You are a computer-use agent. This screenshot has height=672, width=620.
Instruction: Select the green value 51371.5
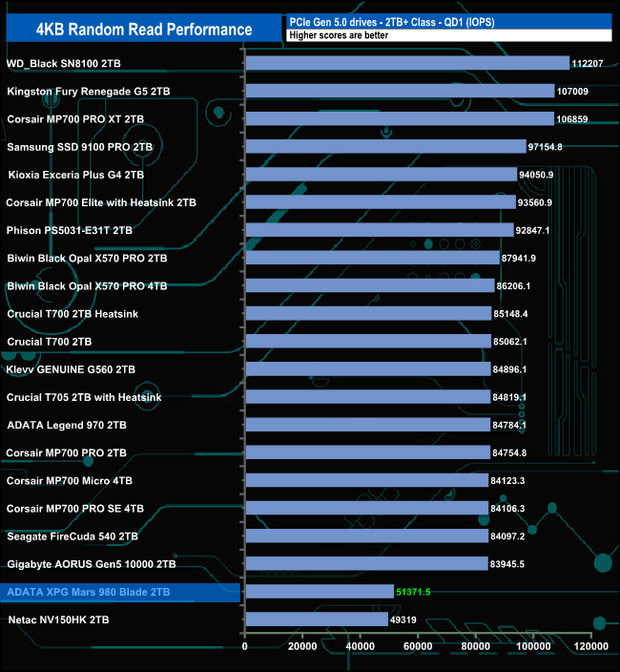tap(413, 592)
